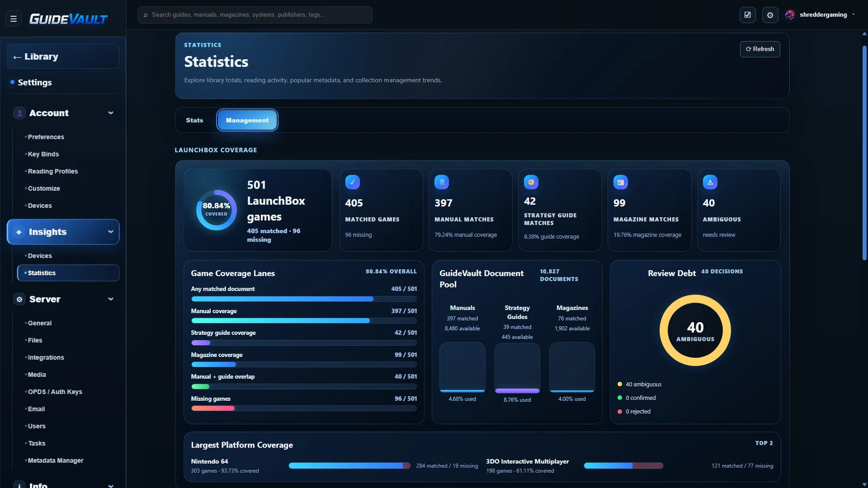Viewport: 868px width, 488px height.
Task: Click the '0 confirmed' legend entry
Action: [637, 398]
